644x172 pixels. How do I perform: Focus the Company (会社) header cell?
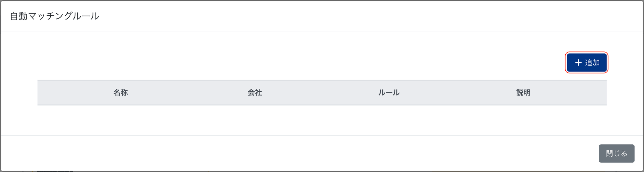255,93
